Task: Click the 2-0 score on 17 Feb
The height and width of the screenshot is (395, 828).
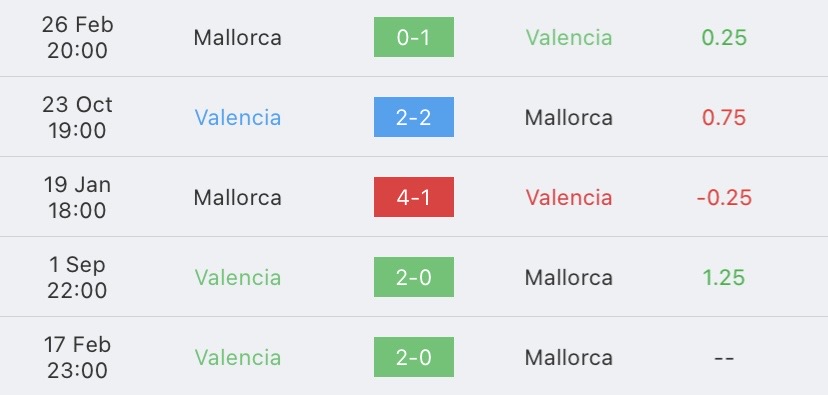Action: (413, 357)
